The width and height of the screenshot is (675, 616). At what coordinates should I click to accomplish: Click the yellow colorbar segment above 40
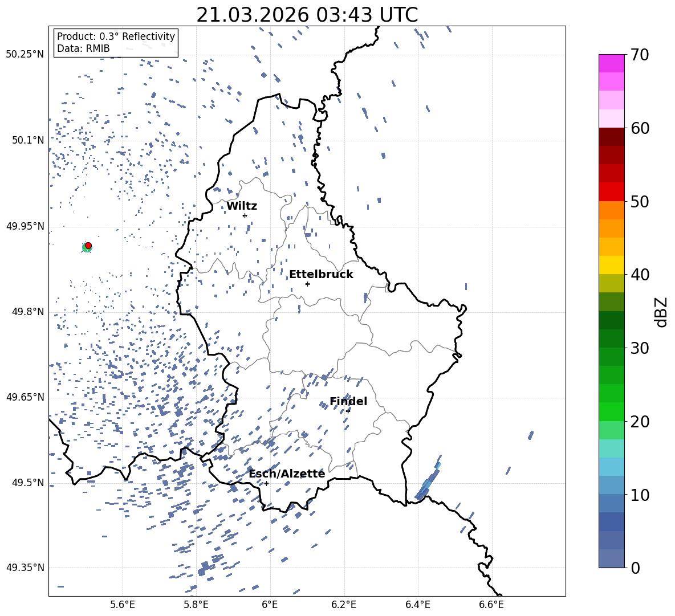[611, 265]
